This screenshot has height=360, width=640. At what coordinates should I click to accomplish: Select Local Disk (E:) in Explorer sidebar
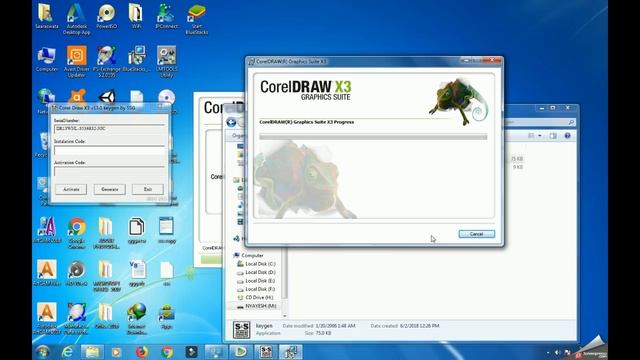coord(256,281)
